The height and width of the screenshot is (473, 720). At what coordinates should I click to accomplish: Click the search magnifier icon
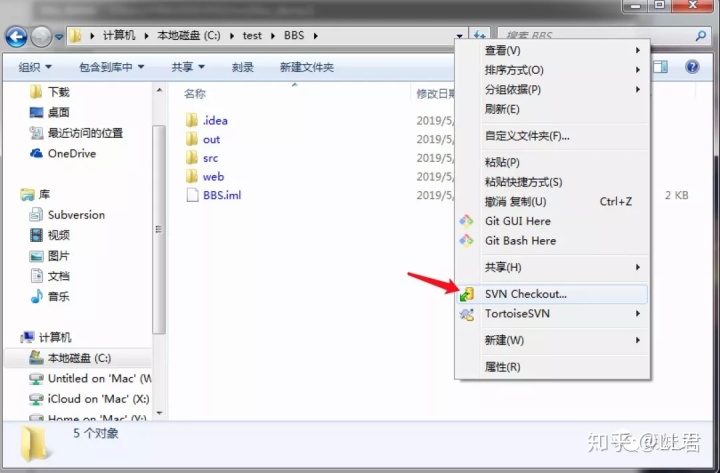701,35
